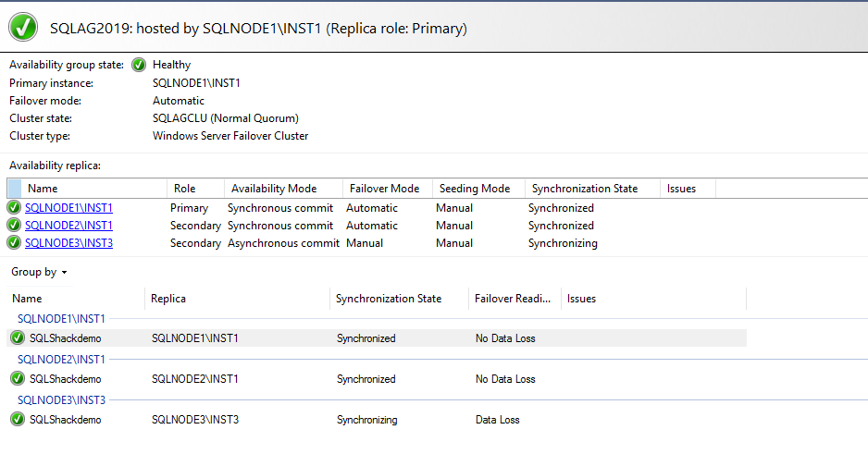
Task: Sort replicas by Synchronization State column header
Action: (x=584, y=189)
